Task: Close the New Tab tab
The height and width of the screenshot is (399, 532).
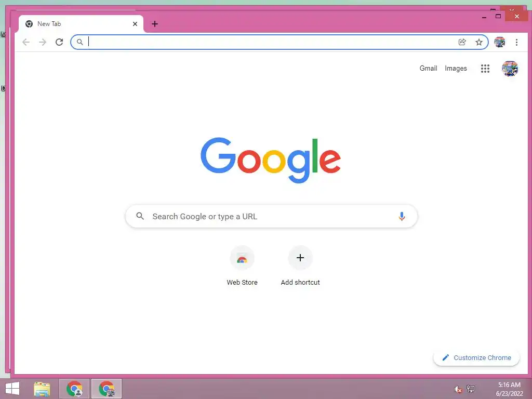Action: coord(135,24)
